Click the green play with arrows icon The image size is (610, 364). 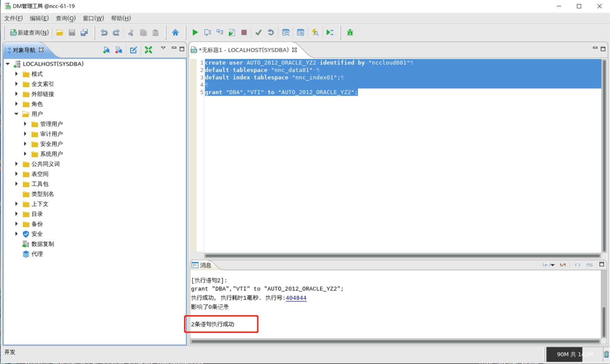(x=330, y=33)
